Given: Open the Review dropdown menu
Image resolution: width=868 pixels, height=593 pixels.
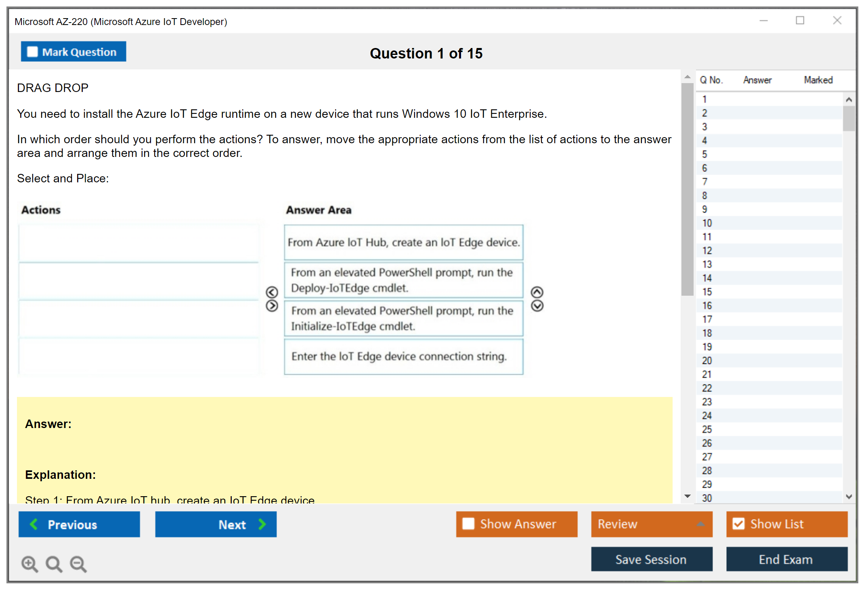Looking at the screenshot, I should [x=652, y=524].
